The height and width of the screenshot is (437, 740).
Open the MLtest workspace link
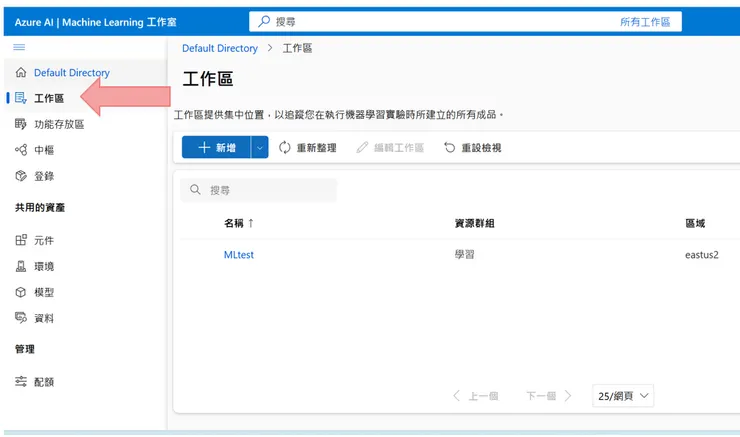(x=239, y=254)
